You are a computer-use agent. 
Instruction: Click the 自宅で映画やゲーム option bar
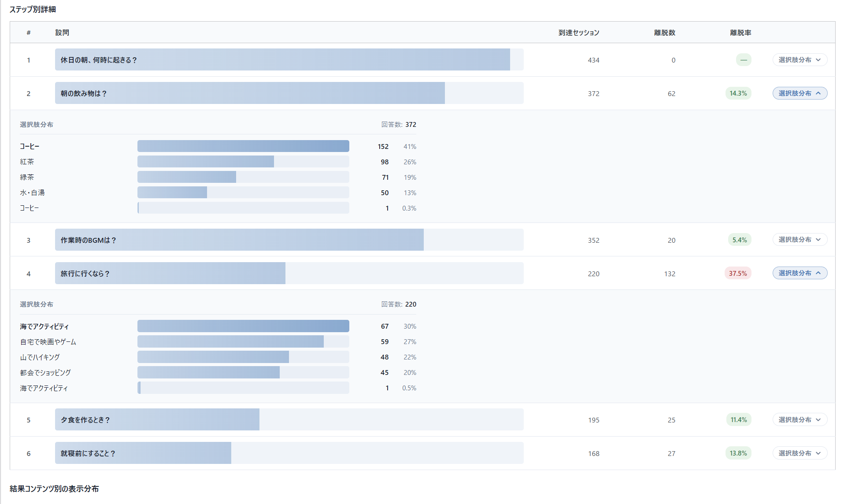(x=243, y=341)
